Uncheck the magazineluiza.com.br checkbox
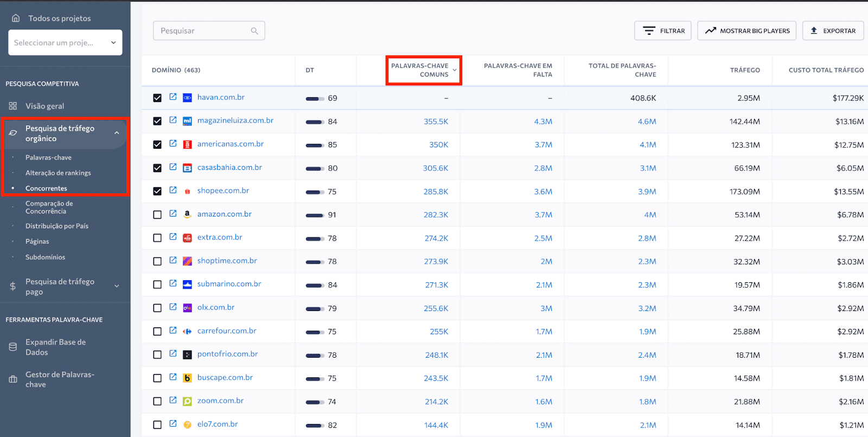This screenshot has height=437, width=868. pos(157,121)
